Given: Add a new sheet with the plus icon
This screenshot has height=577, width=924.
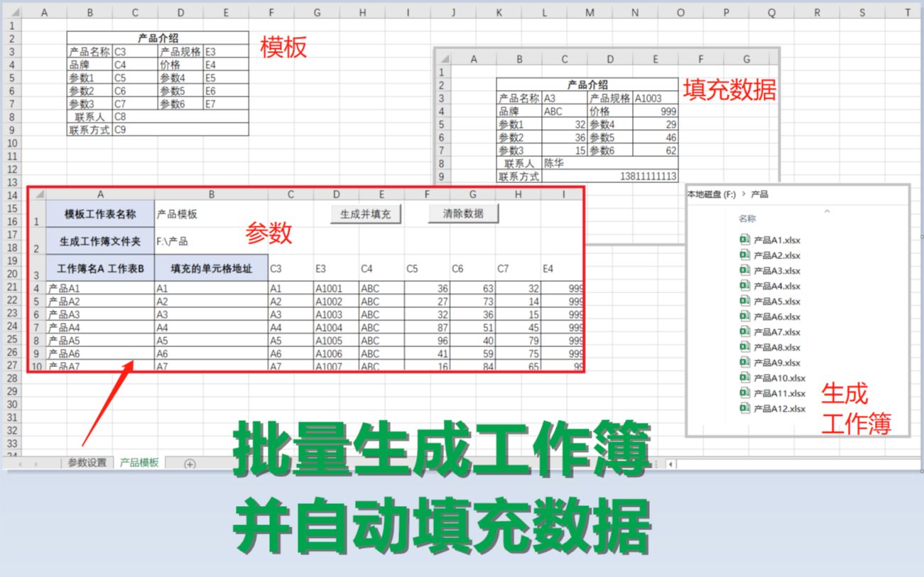Looking at the screenshot, I should point(190,463).
